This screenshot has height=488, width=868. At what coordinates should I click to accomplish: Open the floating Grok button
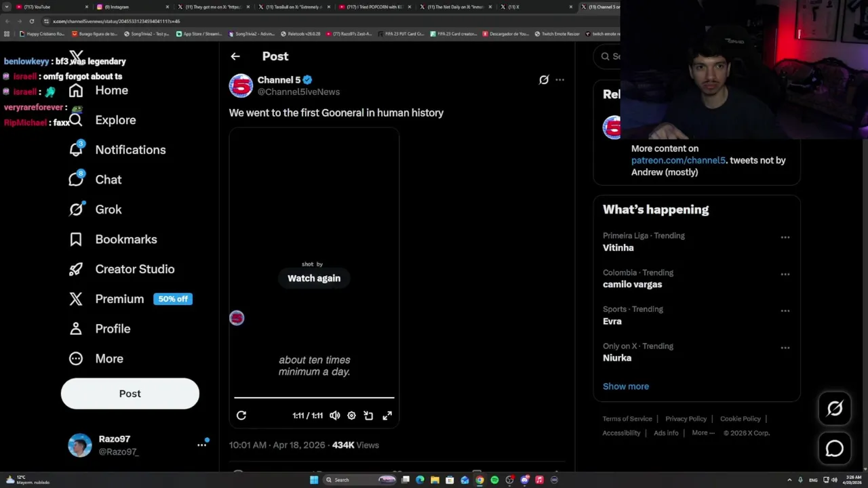coord(835,408)
